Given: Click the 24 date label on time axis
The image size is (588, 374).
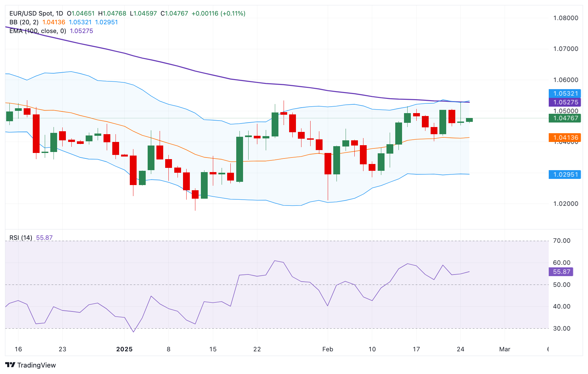Looking at the screenshot, I should point(460,349).
